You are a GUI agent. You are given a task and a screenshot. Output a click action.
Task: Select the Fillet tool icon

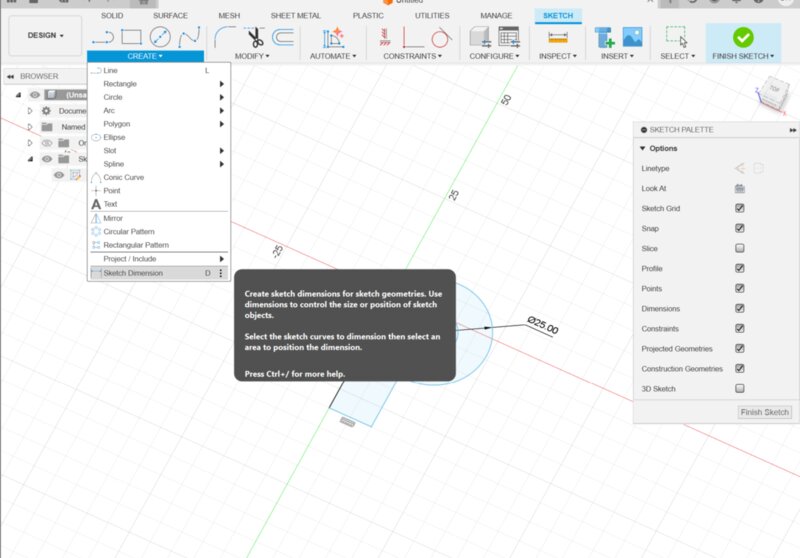click(x=224, y=37)
